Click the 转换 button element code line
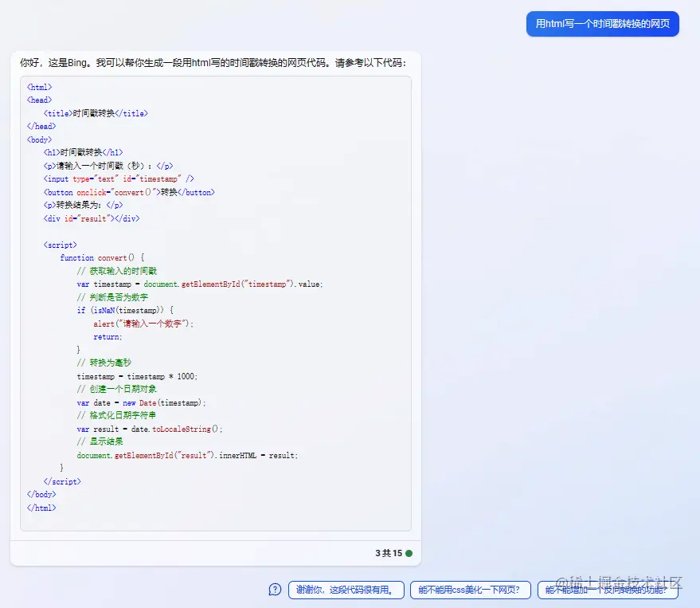The image size is (700, 608). point(130,191)
